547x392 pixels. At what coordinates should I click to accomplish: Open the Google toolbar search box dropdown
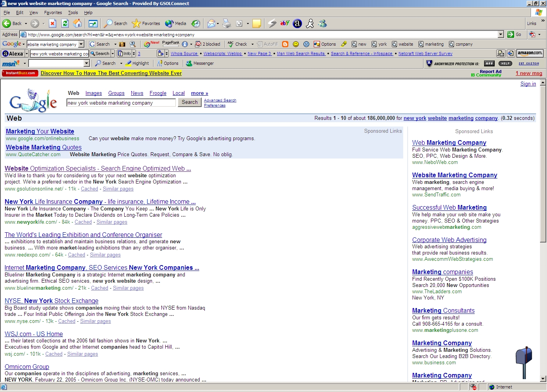pos(81,44)
